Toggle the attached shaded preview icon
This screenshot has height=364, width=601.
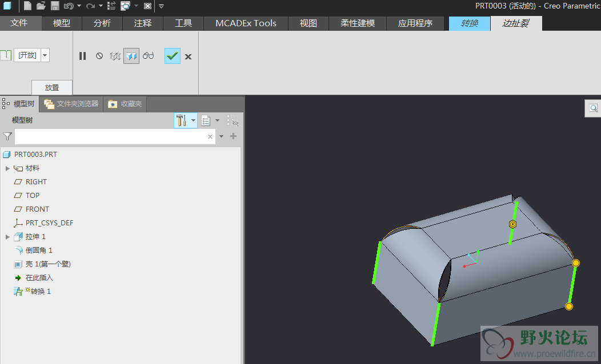(x=131, y=56)
